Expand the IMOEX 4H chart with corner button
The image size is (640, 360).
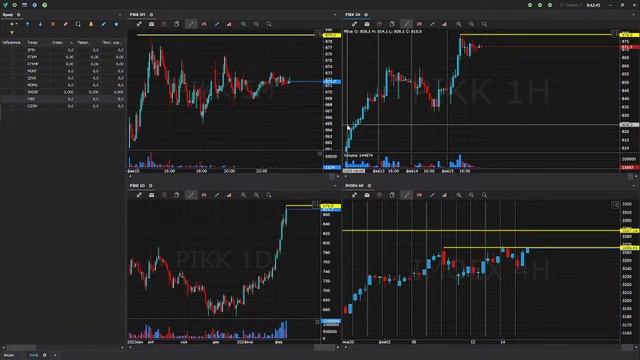click(x=615, y=204)
